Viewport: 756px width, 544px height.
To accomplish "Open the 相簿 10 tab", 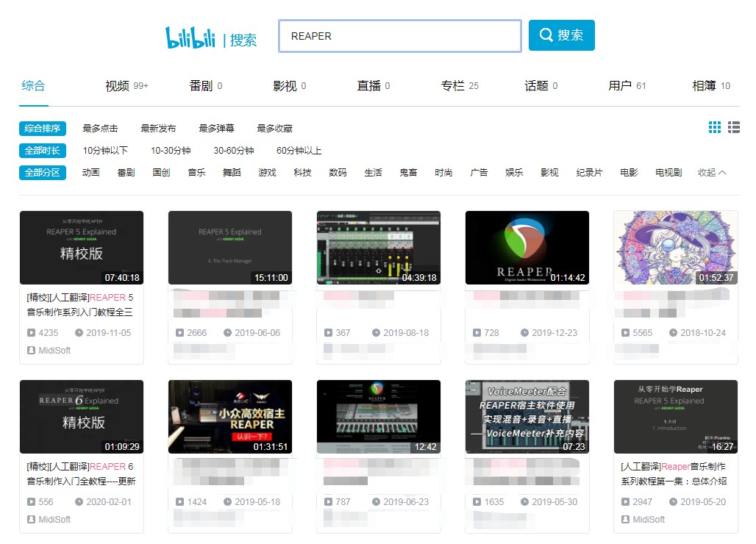I will (x=711, y=86).
